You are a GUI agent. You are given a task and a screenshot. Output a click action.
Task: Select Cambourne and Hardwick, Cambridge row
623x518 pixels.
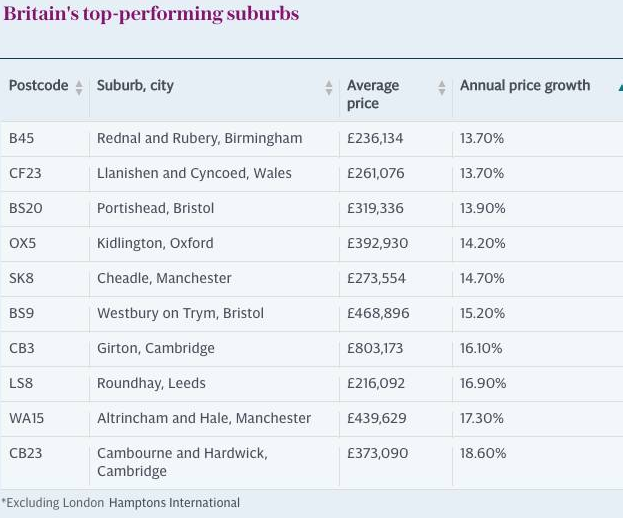click(x=182, y=462)
